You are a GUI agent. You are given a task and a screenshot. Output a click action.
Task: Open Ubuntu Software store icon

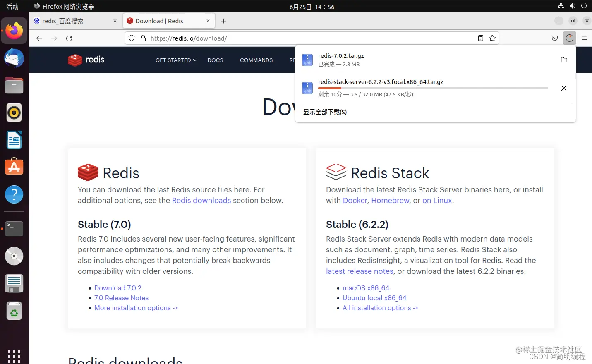(x=14, y=167)
